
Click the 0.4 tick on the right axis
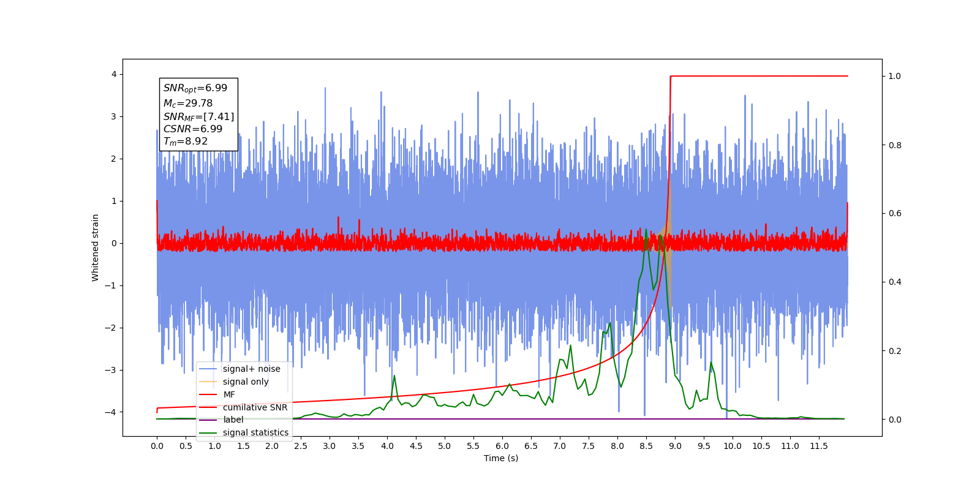(895, 282)
